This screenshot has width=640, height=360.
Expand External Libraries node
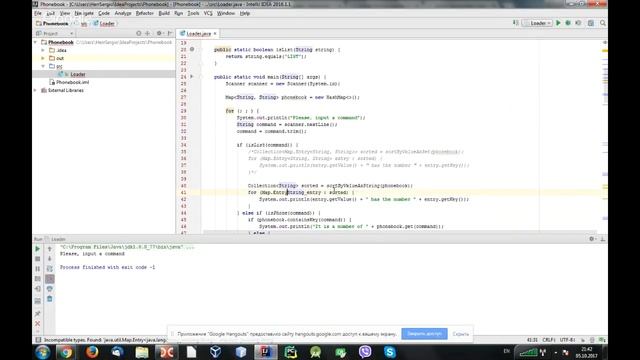click(x=36, y=90)
